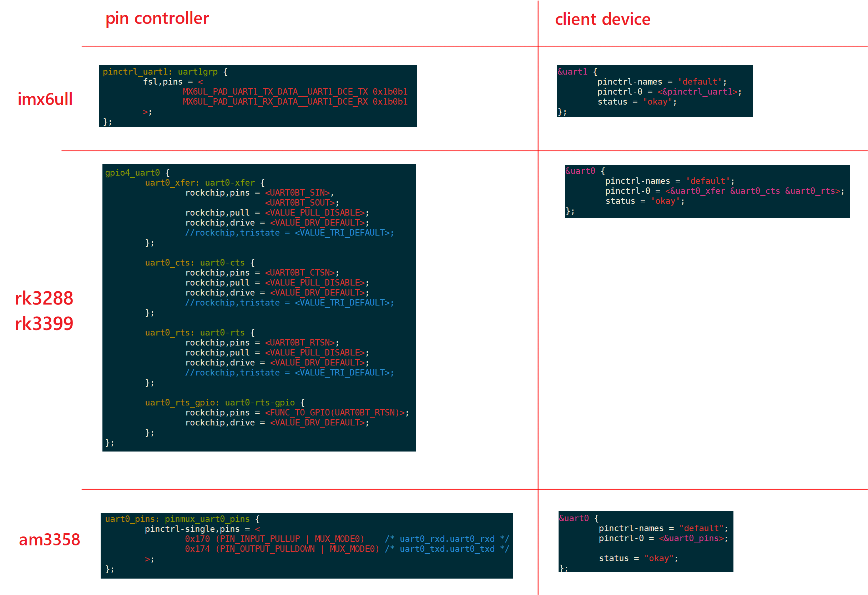
Task: Click the uart0_xfer: uart0-xfer label
Action: 200,183
